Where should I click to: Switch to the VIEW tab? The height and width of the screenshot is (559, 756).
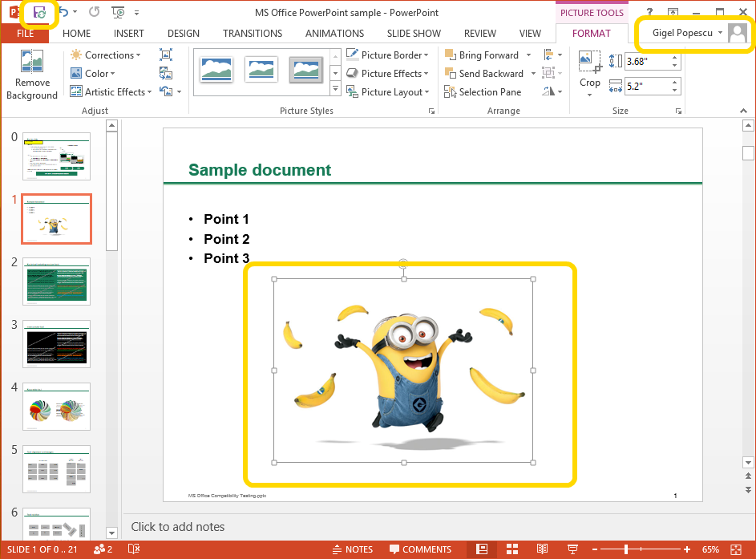coord(530,33)
